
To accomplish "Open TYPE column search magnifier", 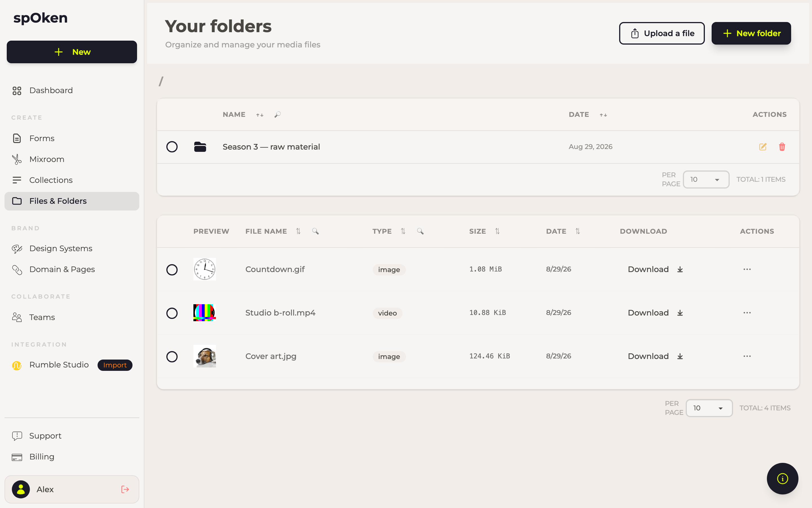I will 420,231.
